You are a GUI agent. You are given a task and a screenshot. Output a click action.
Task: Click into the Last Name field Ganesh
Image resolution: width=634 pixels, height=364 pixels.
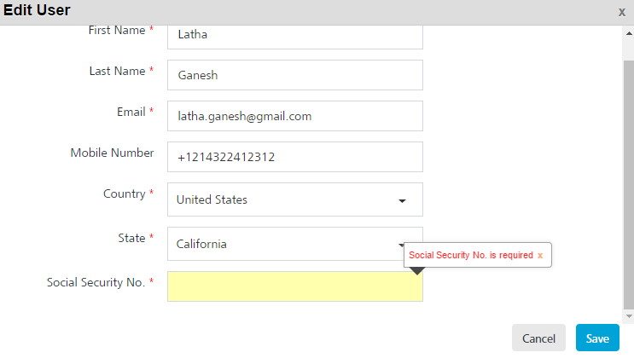pos(294,75)
